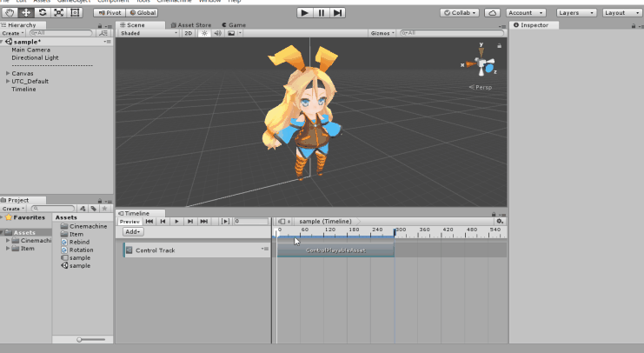
Task: Play the timeline
Action: click(176, 222)
